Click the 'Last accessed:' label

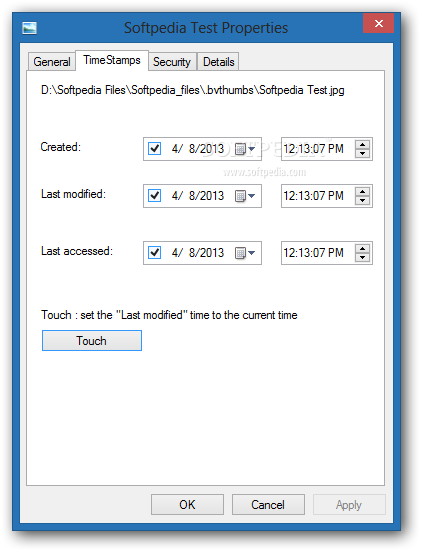click(x=77, y=251)
